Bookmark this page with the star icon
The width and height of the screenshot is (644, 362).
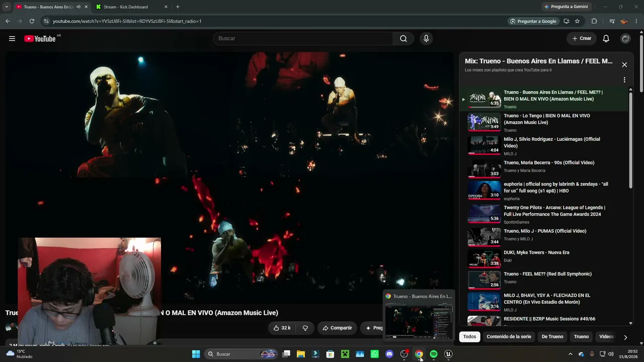[577, 21]
